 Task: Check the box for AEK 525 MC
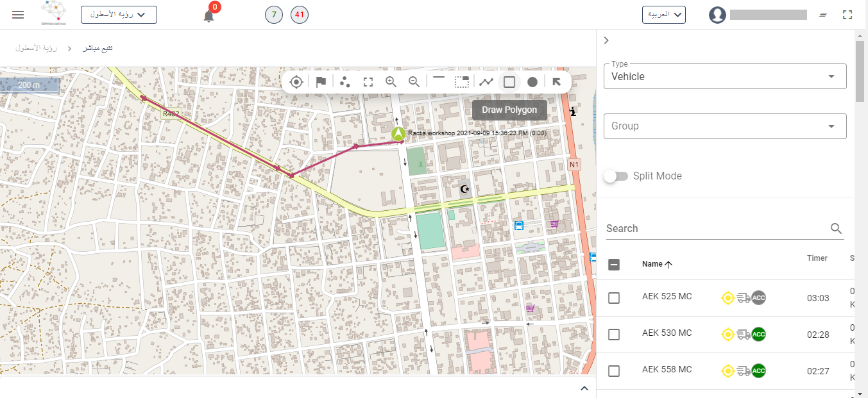pyautogui.click(x=614, y=298)
